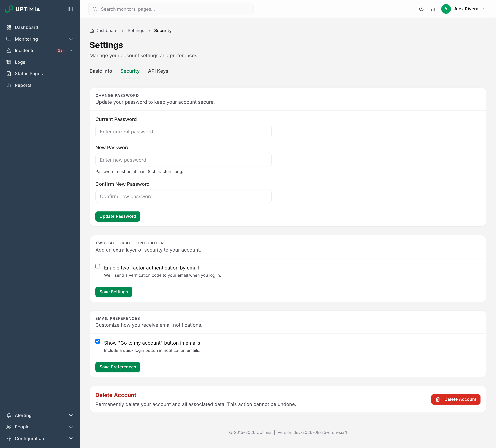The image size is (496, 448).
Task: Enable two-factor authentication by email checkbox
Action: tap(98, 266)
